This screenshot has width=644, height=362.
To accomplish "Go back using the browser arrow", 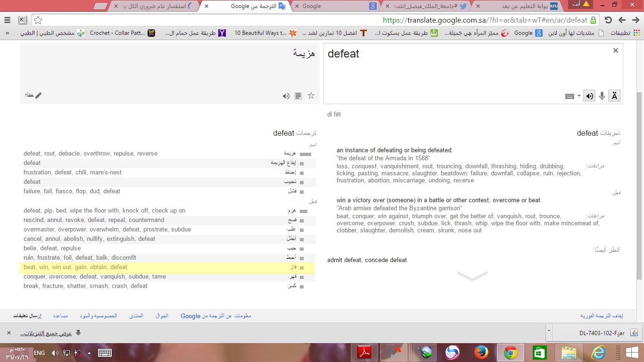I will tap(635, 20).
